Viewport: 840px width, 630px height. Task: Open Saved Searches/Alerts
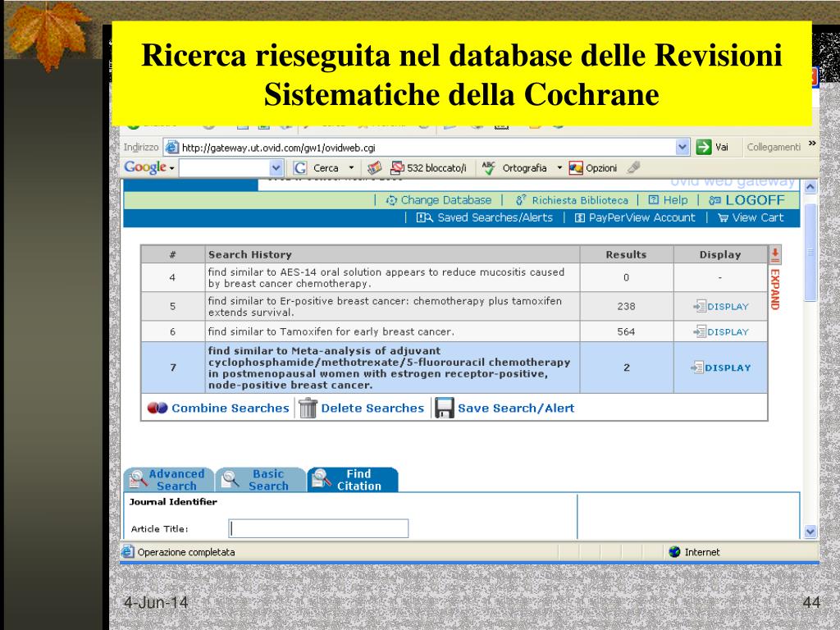click(x=485, y=217)
